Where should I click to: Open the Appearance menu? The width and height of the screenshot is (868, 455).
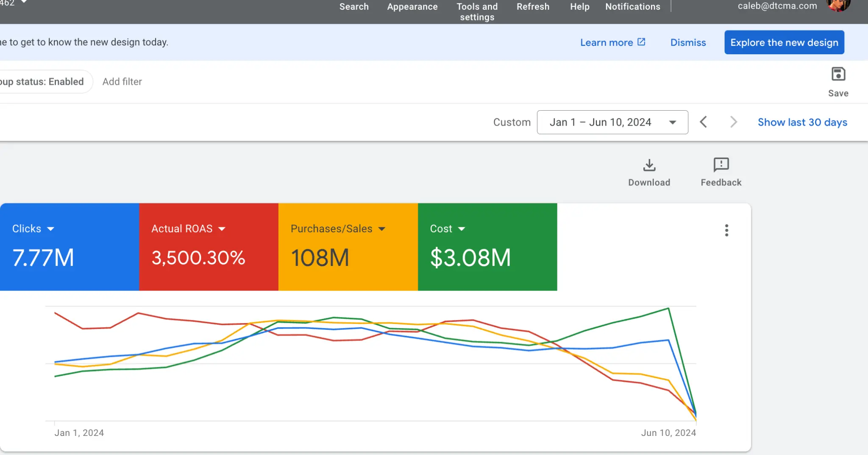(x=412, y=6)
